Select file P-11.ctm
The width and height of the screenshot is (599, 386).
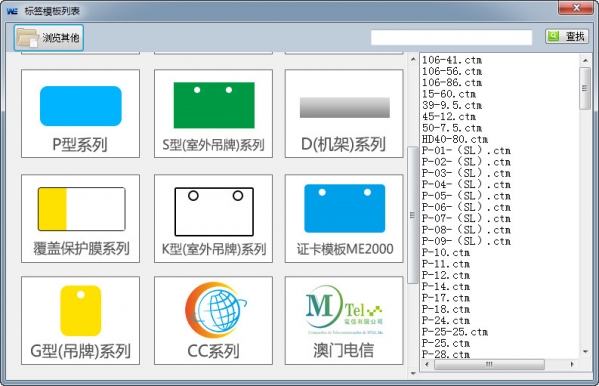click(x=446, y=264)
